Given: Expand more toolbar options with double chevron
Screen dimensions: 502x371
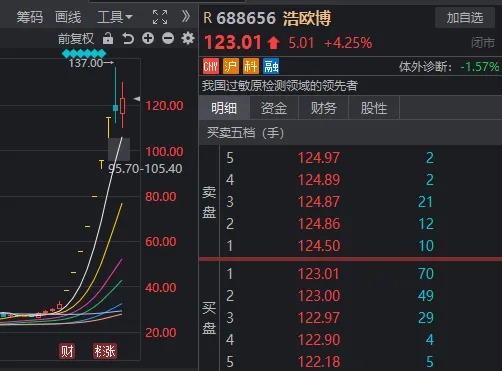Looking at the screenshot, I should (x=186, y=16).
